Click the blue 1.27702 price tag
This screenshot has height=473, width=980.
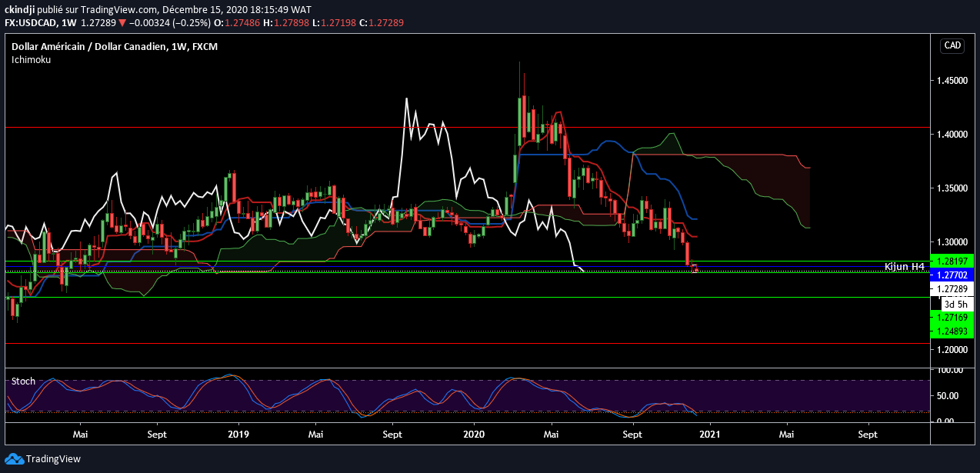(x=952, y=275)
